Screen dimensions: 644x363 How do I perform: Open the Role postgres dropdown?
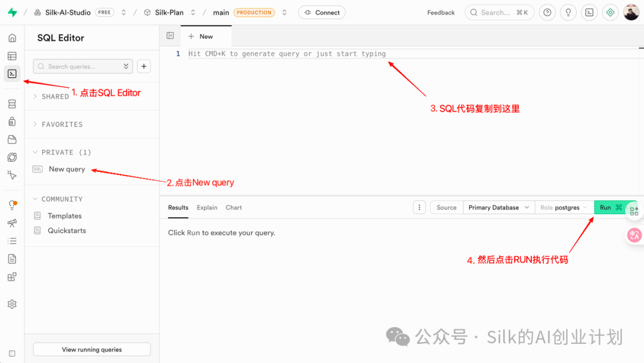[x=564, y=208]
